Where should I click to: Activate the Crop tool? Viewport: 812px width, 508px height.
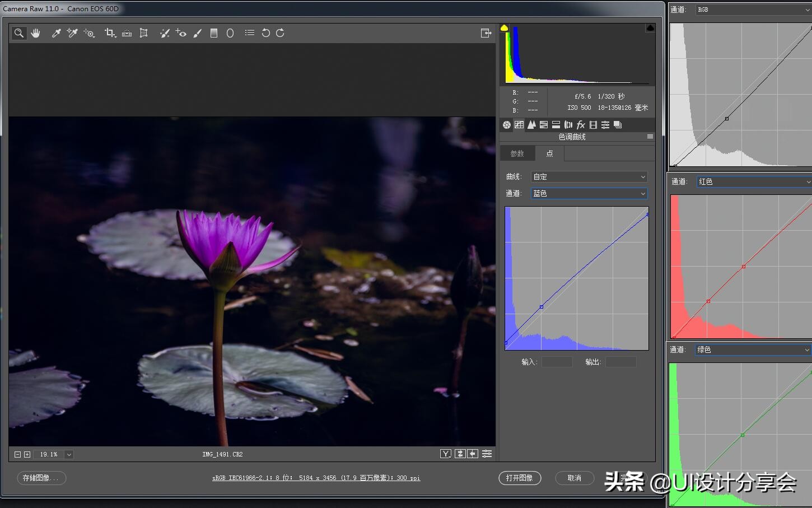110,33
